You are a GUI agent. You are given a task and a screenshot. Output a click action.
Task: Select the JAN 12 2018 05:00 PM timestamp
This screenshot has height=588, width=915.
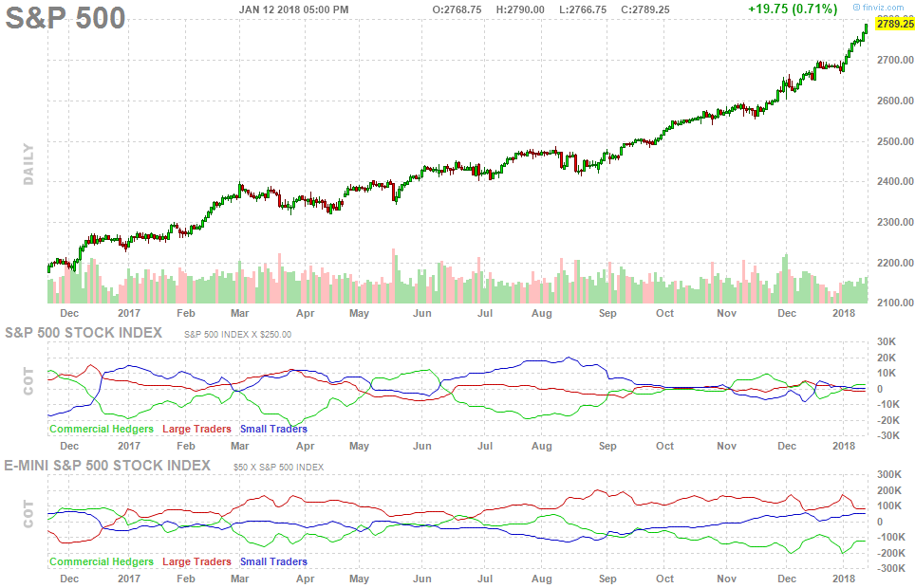[293, 9]
